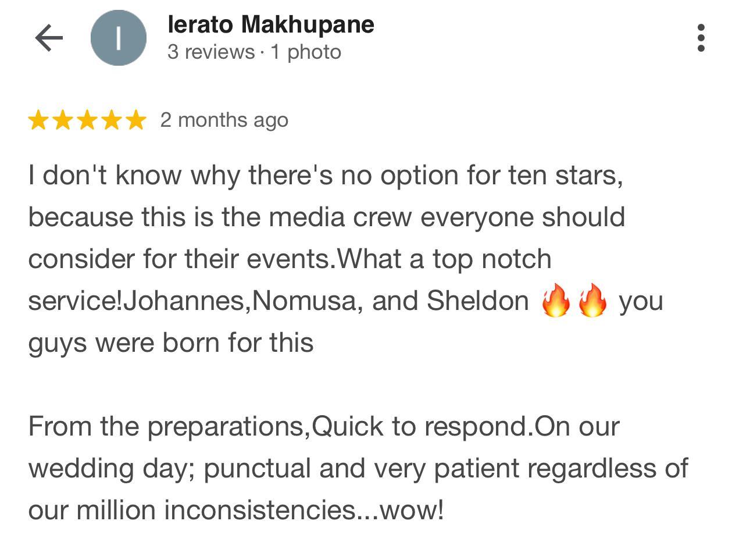Expand the overflow menu for report options
The image size is (750, 560).
[x=702, y=37]
